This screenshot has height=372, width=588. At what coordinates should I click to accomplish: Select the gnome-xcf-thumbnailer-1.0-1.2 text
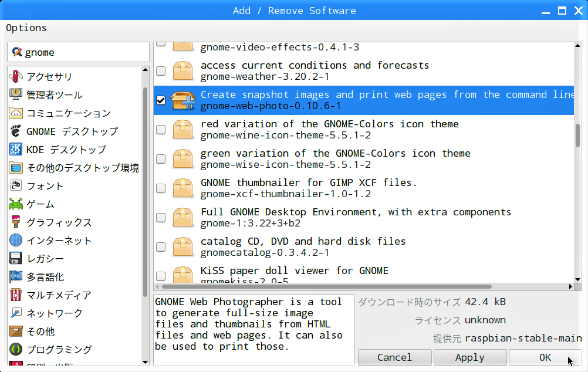(x=286, y=194)
